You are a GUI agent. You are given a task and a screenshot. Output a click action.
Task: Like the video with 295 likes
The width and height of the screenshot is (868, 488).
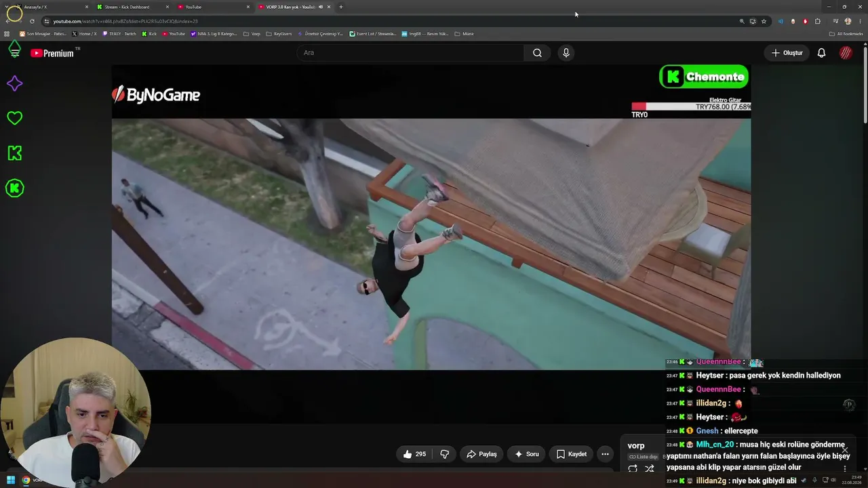pyautogui.click(x=414, y=454)
